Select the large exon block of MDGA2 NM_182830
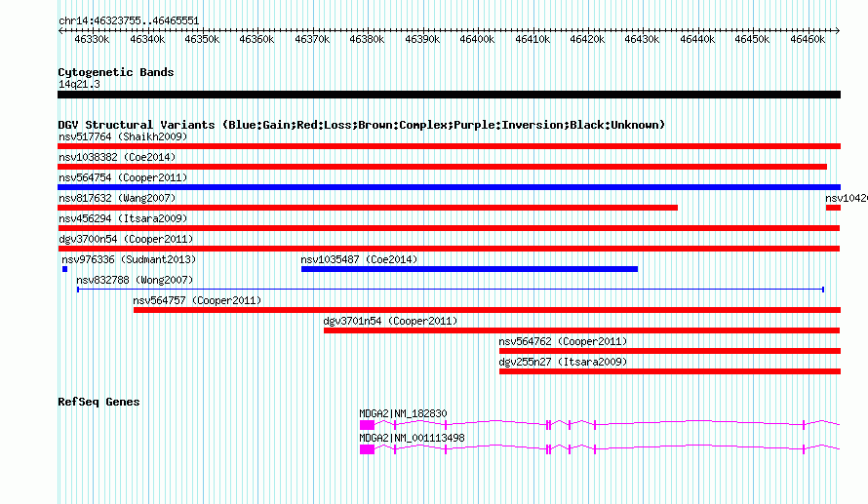868x504 pixels. point(367,425)
